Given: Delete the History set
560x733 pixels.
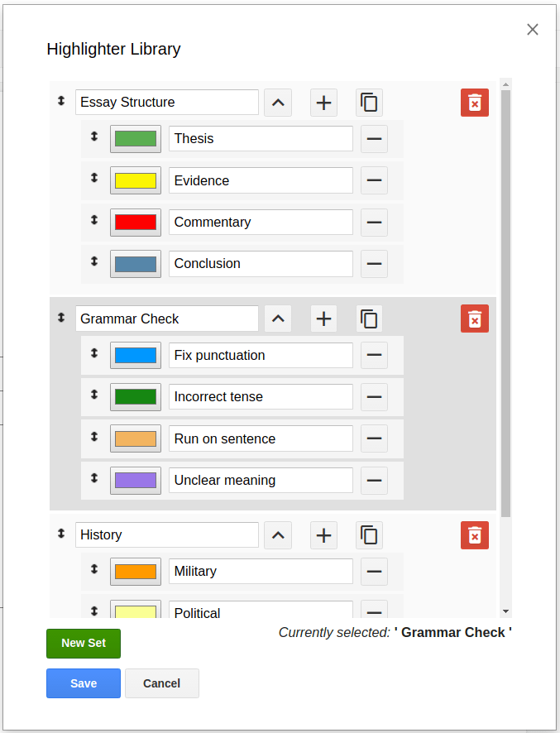Looking at the screenshot, I should click(x=474, y=535).
